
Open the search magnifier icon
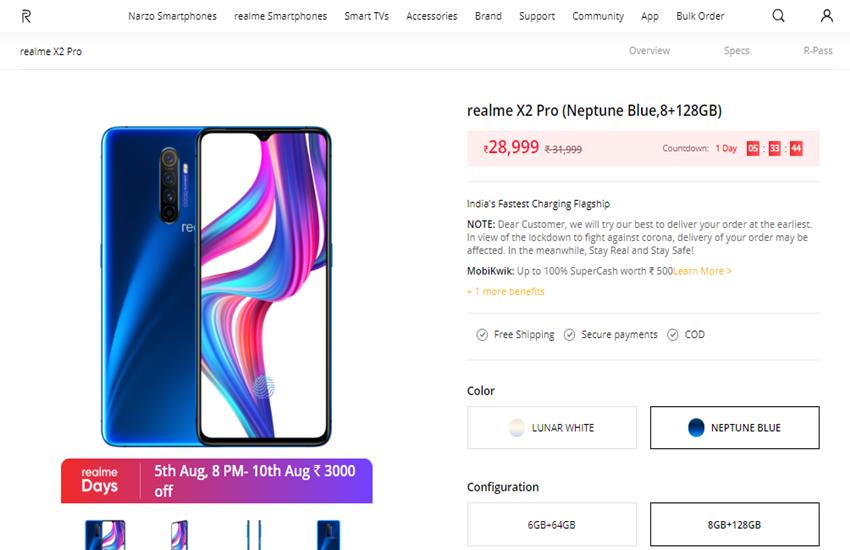click(778, 16)
